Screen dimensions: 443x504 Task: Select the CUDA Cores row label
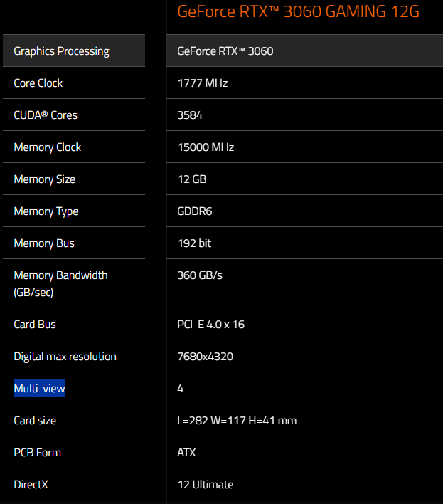click(46, 115)
